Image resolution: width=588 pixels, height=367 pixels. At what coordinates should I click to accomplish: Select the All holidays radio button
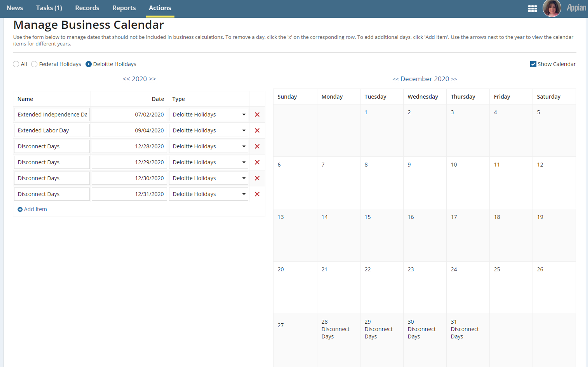[16, 64]
